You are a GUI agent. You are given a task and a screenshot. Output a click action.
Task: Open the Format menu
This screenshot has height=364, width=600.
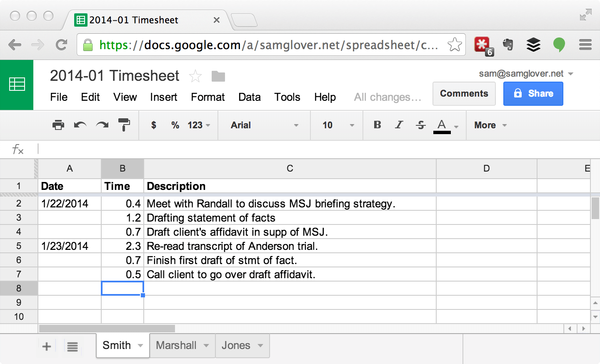[207, 97]
